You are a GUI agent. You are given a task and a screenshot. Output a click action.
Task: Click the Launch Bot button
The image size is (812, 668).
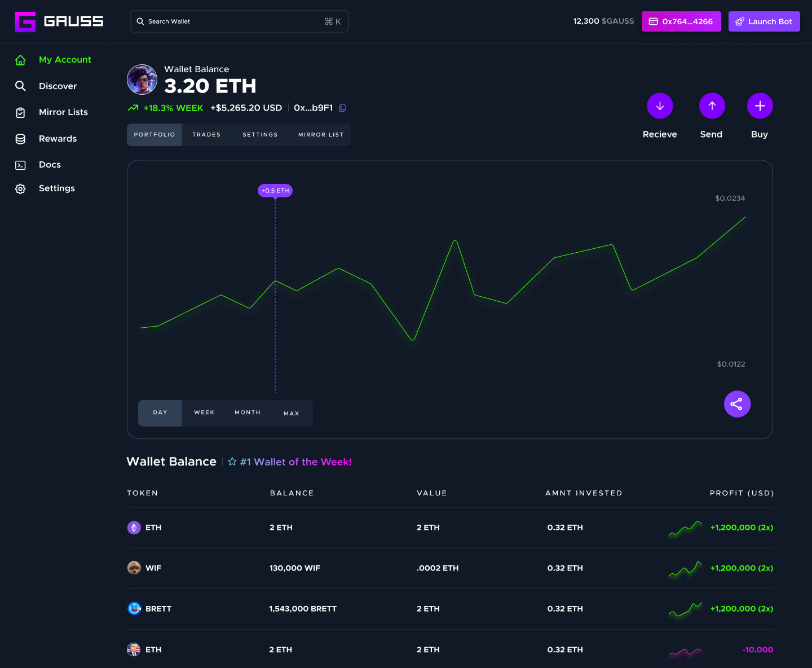pyautogui.click(x=764, y=21)
